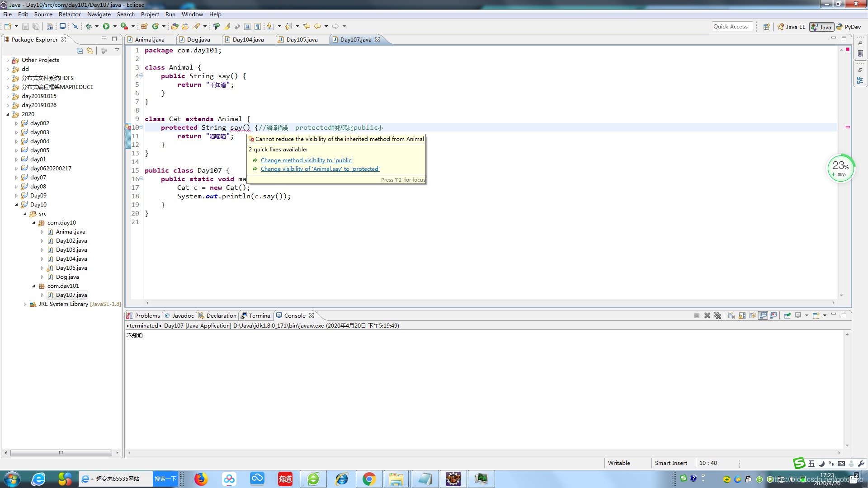
Task: Click the Last Edit Location icon
Action: [x=307, y=26]
